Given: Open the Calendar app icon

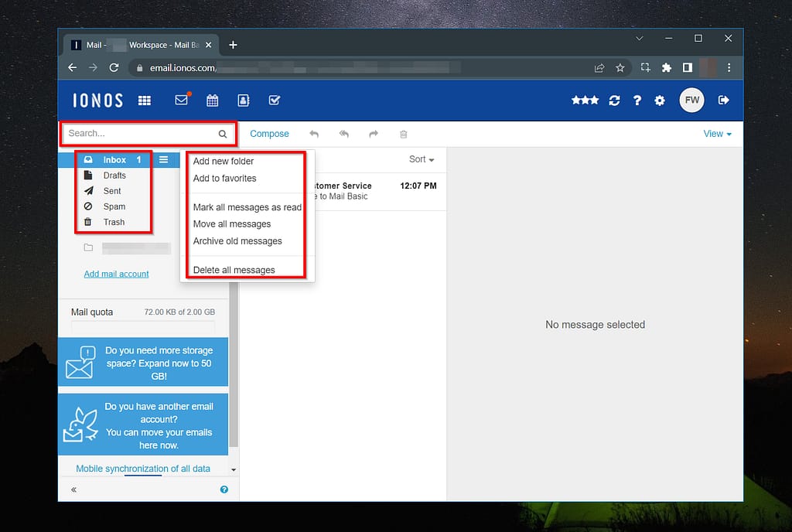Looking at the screenshot, I should tap(213, 101).
